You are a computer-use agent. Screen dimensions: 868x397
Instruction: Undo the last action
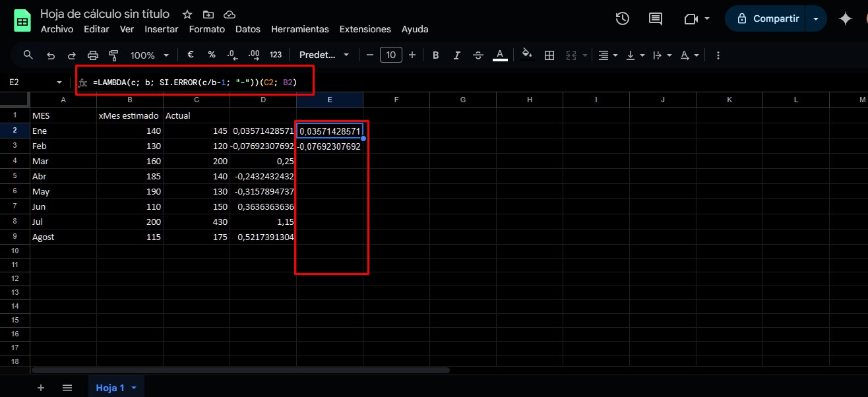point(51,55)
